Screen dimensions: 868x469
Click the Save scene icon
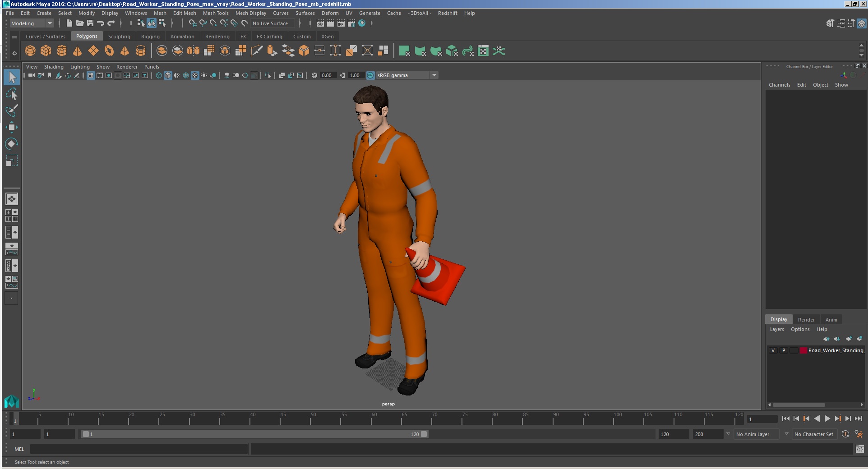(90, 23)
